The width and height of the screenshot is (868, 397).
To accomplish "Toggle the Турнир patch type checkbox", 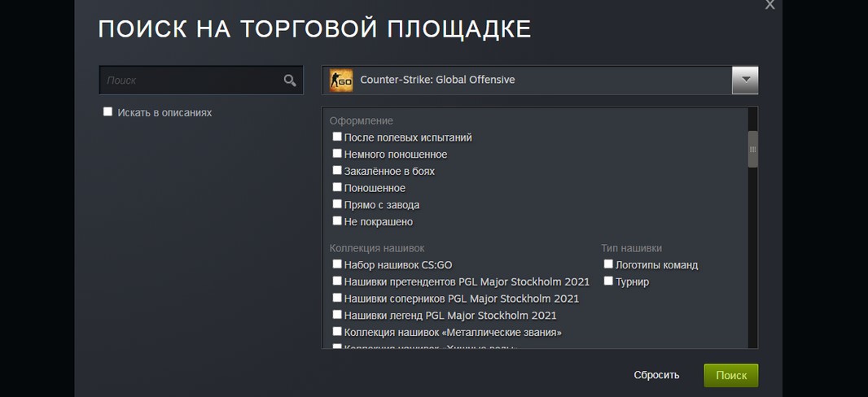I will [x=608, y=281].
